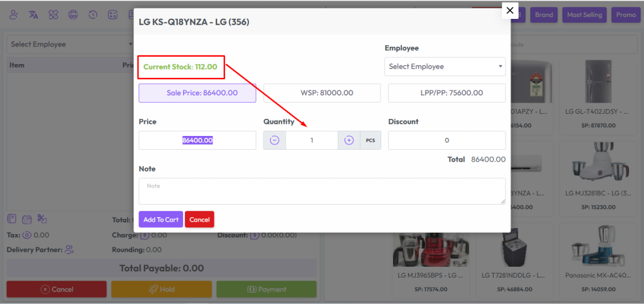The height and width of the screenshot is (304, 644).
Task: Click the printer icon in top toolbar
Action: (73, 15)
